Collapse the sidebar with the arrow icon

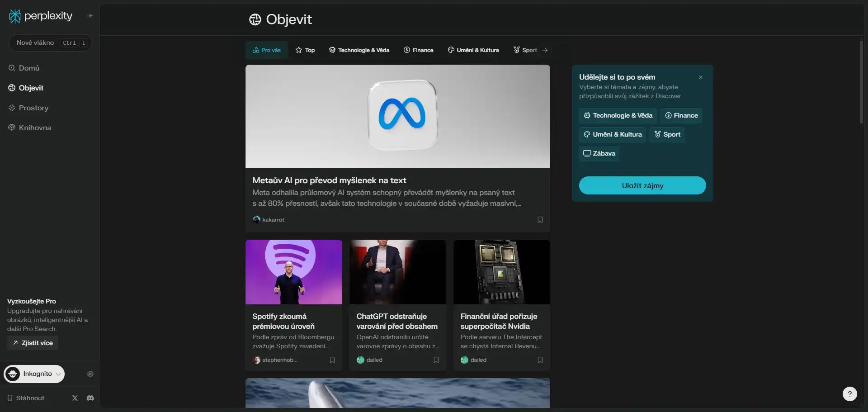[90, 16]
